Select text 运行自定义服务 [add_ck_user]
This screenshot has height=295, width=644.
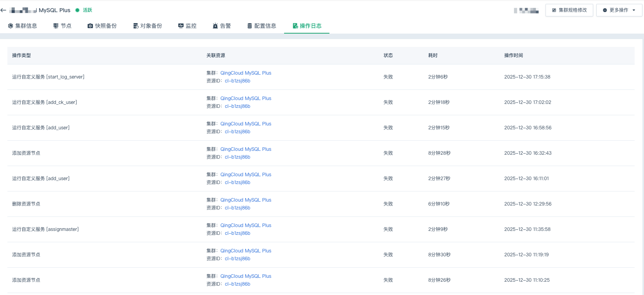tap(45, 102)
